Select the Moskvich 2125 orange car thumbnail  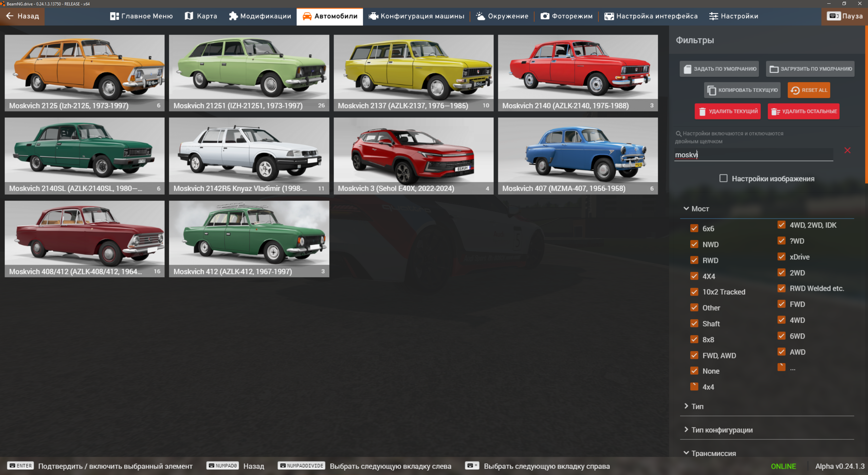[85, 73]
